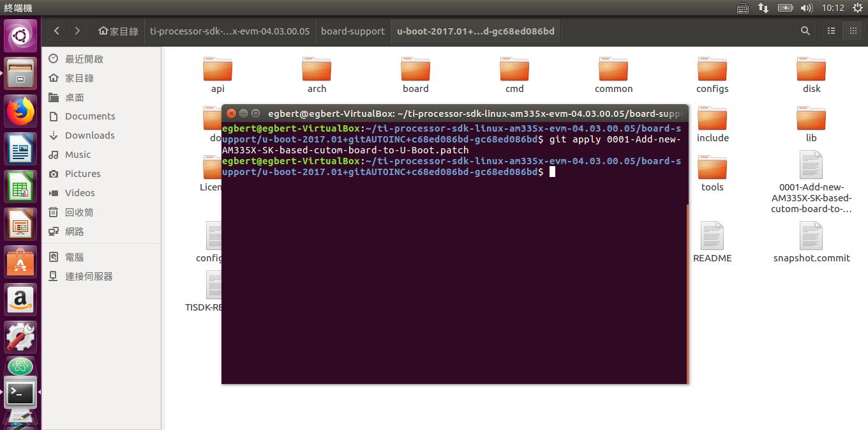Select the common folder
The image size is (868, 430).
pos(613,75)
